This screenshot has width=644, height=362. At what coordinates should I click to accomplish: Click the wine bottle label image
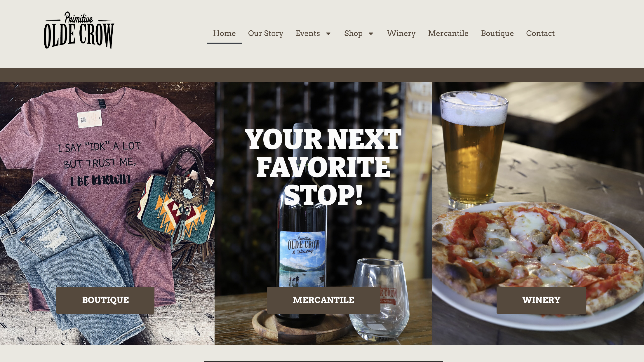[302, 259]
